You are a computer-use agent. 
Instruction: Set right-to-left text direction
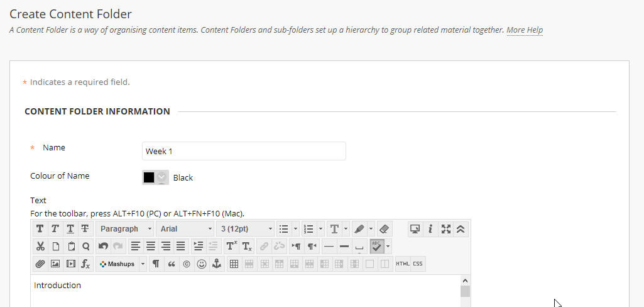tap(312, 247)
